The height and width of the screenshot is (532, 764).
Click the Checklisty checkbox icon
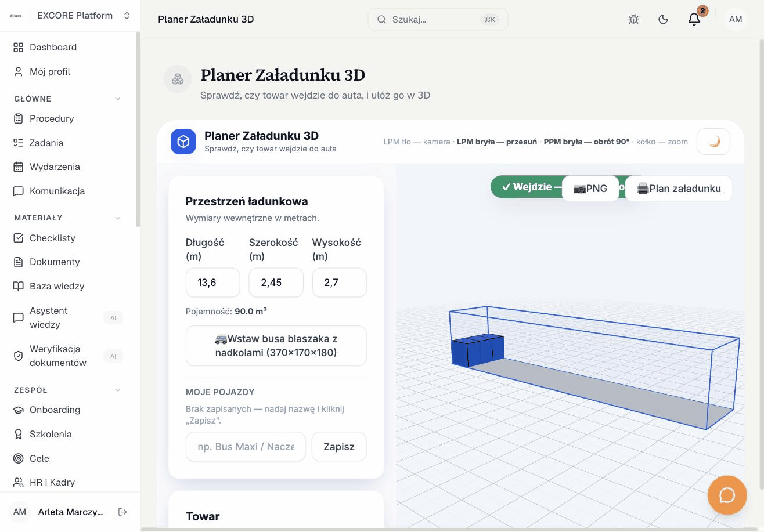pyautogui.click(x=19, y=238)
